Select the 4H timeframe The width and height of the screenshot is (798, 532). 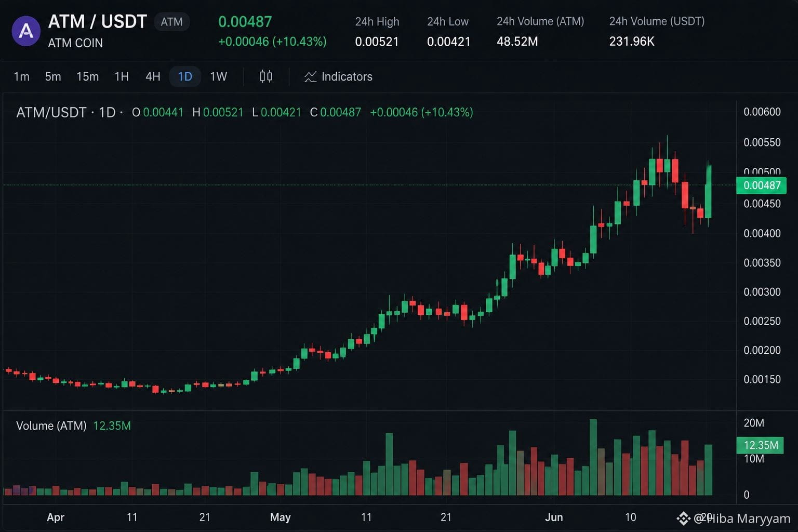point(153,77)
